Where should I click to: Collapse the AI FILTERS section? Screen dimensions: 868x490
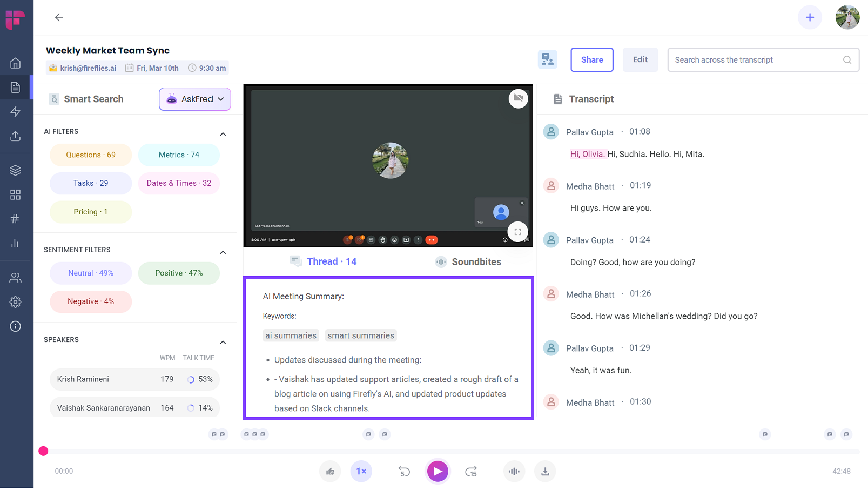pos(223,134)
